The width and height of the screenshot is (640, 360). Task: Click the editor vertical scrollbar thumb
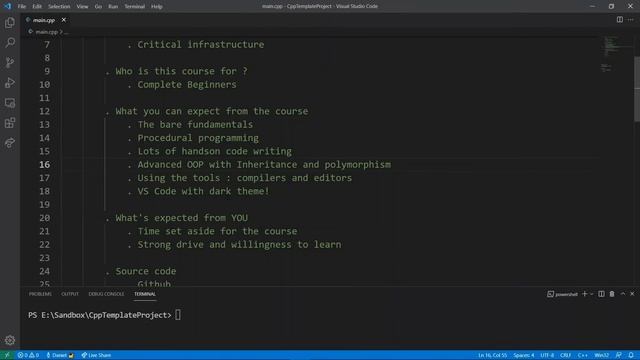click(x=637, y=89)
